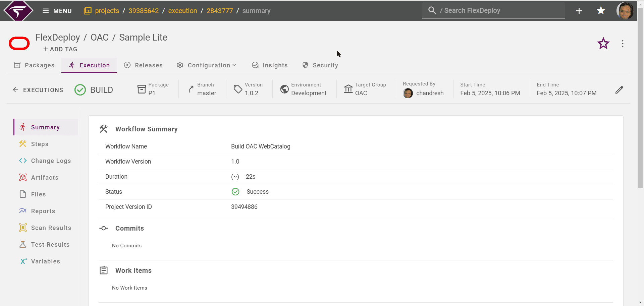Click the plus create icon in header
Screen dimensions: 644x306
click(579, 11)
